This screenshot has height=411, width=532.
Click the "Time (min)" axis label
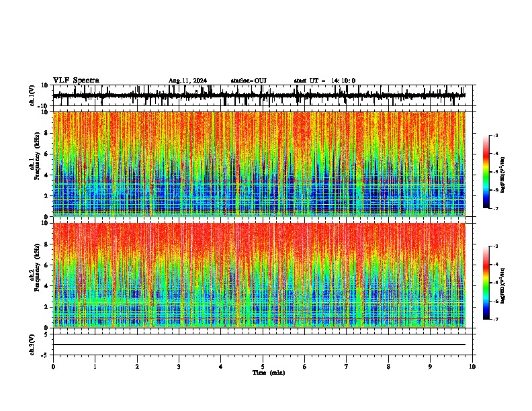[x=269, y=373]
